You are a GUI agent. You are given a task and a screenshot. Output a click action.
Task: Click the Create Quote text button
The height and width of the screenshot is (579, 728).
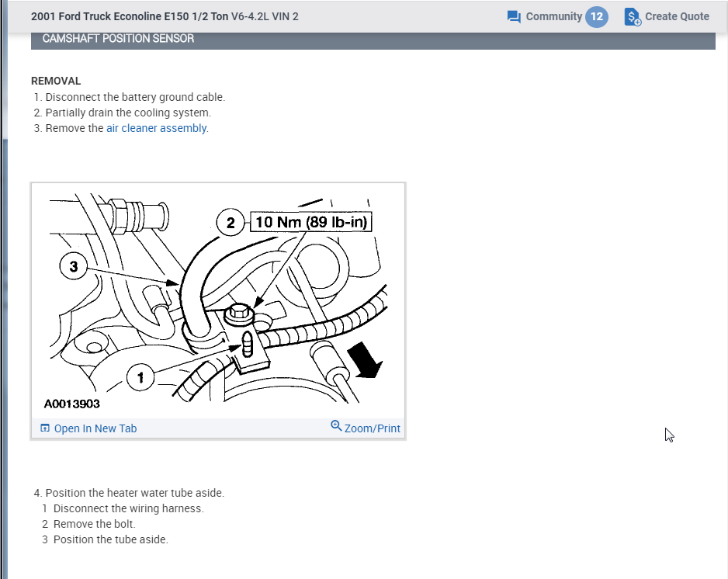click(677, 17)
